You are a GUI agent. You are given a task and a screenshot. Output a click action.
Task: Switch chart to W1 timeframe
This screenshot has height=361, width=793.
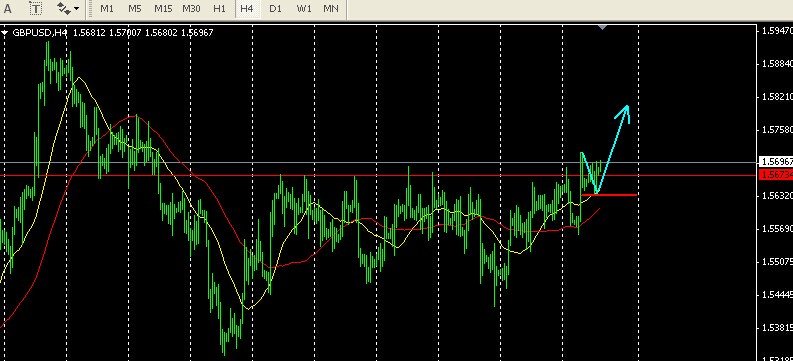coord(303,9)
